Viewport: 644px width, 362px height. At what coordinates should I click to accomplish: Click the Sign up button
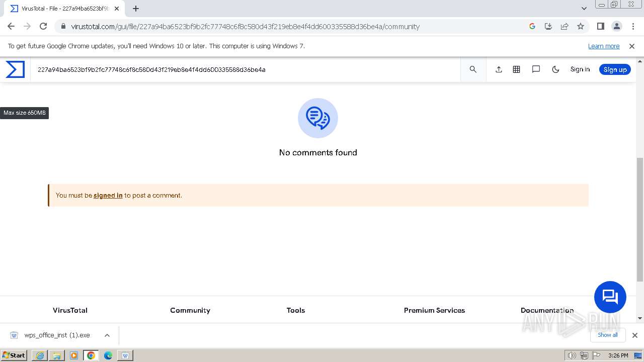(615, 69)
